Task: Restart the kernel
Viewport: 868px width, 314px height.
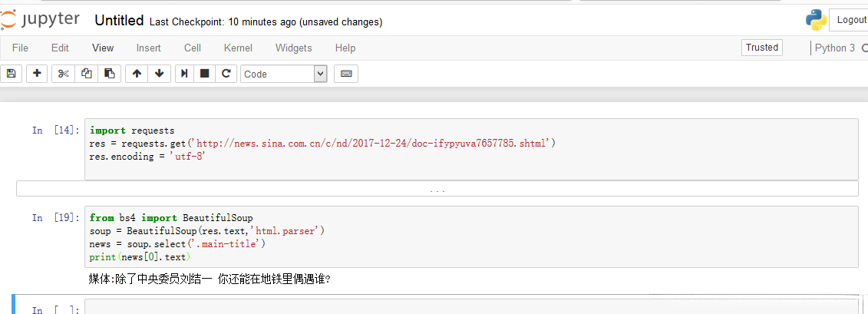Action: pos(226,74)
